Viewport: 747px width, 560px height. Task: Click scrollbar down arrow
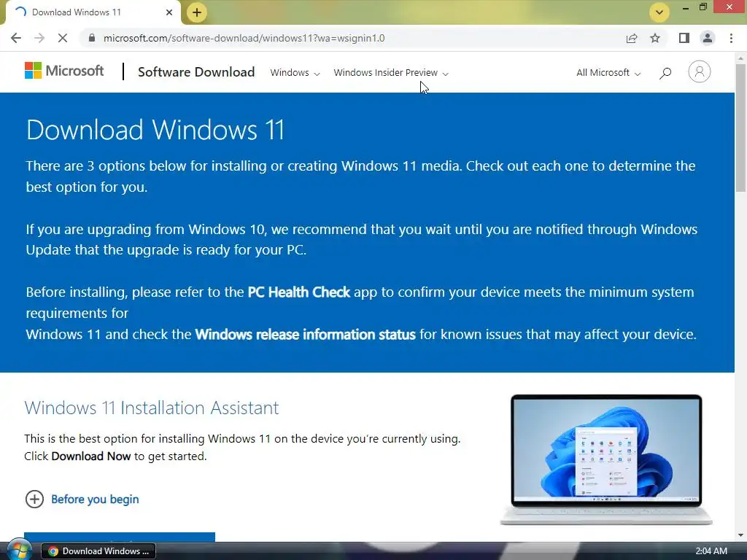coord(740,536)
